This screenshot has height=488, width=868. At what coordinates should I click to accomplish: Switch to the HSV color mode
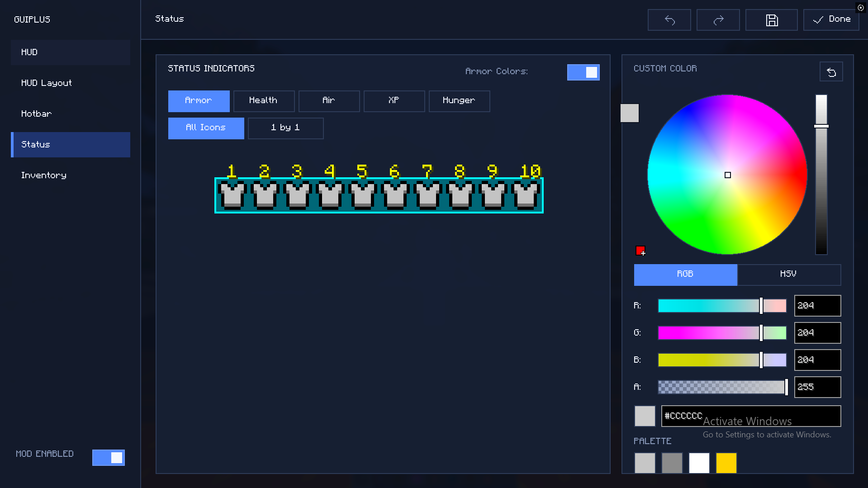(789, 275)
